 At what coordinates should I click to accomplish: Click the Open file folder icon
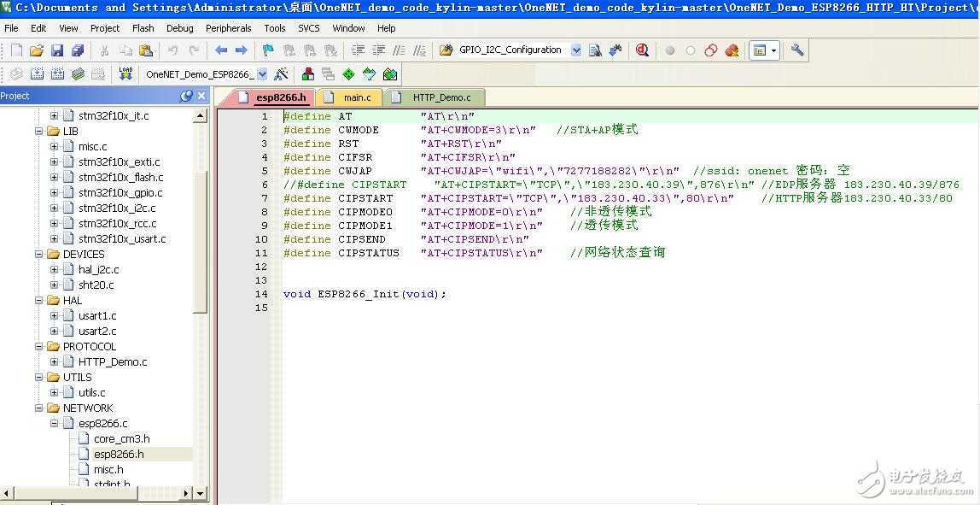(x=37, y=50)
